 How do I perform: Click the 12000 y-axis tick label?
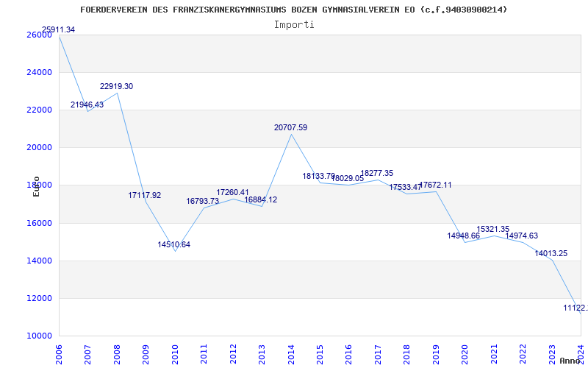39,298
